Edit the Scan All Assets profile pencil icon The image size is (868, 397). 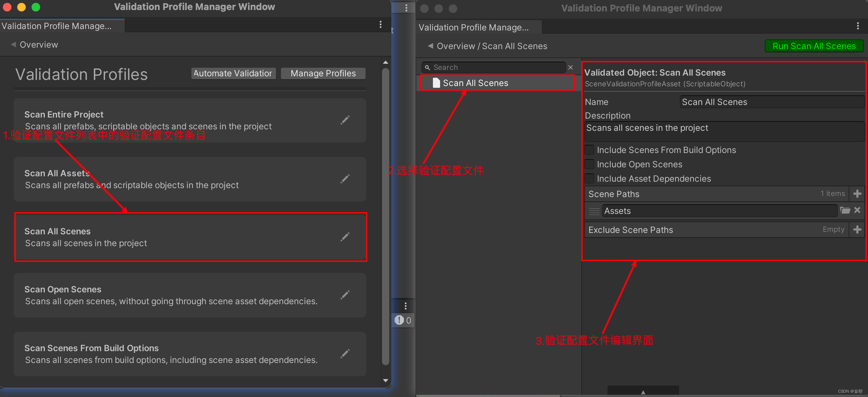pyautogui.click(x=345, y=179)
